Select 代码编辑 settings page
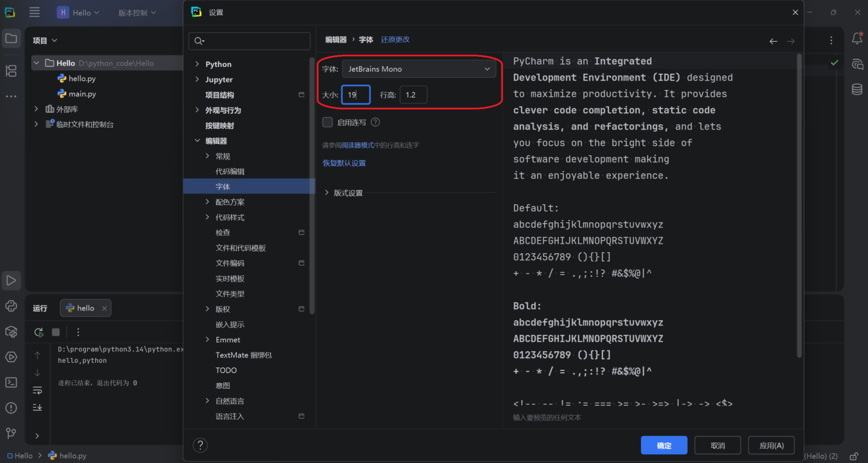Image resolution: width=868 pixels, height=463 pixels. (x=230, y=171)
